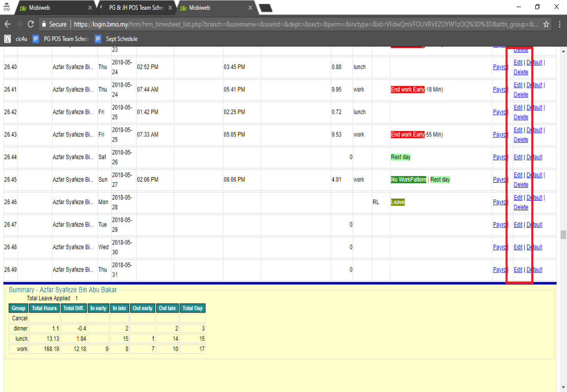
Task: Edit row 26.46 leave entry
Action: pos(518,198)
